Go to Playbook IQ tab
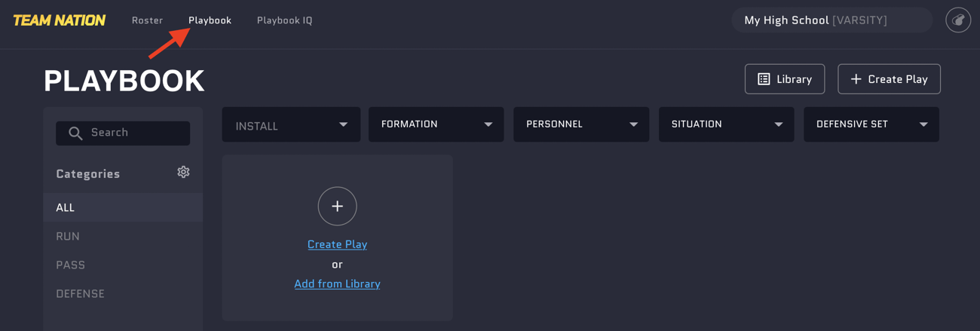 pos(284,20)
